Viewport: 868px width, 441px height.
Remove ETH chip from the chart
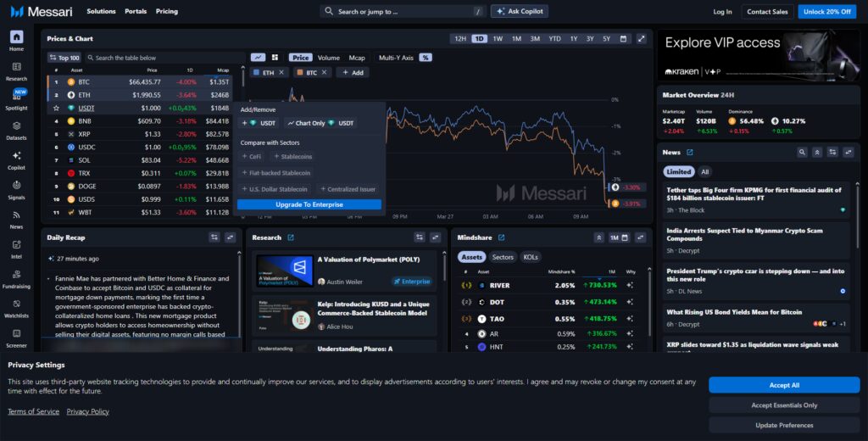pyautogui.click(x=281, y=73)
